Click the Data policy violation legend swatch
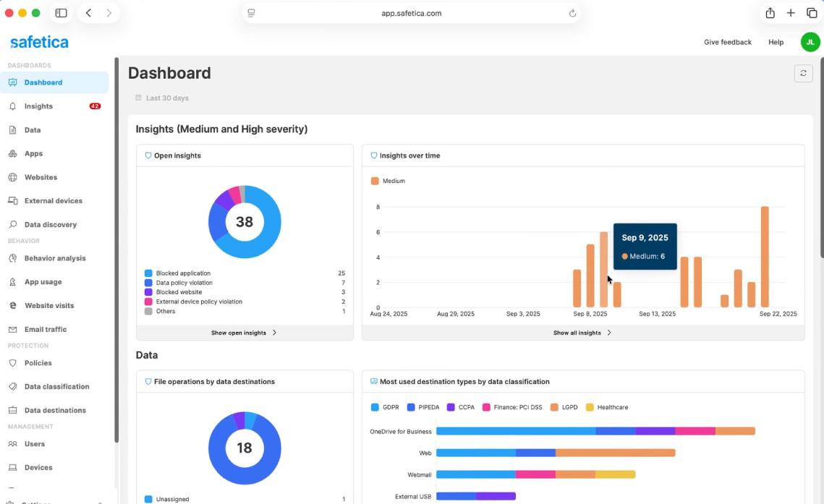The height and width of the screenshot is (504, 824). click(x=148, y=283)
